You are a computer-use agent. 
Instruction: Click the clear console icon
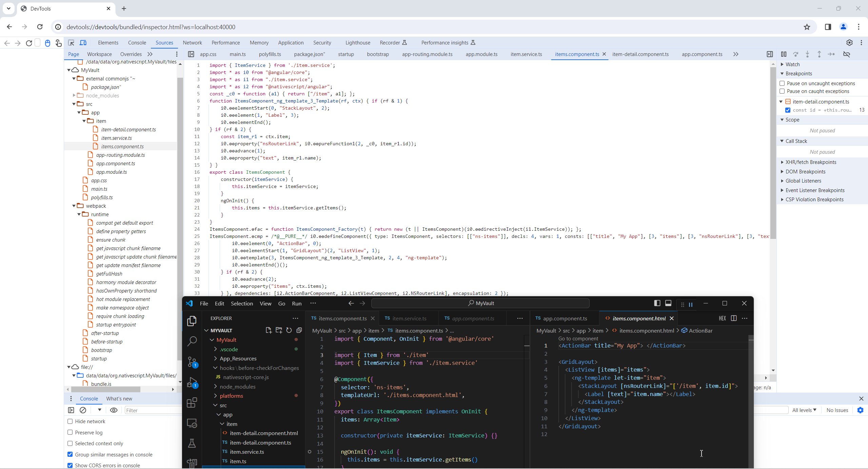tap(83, 410)
